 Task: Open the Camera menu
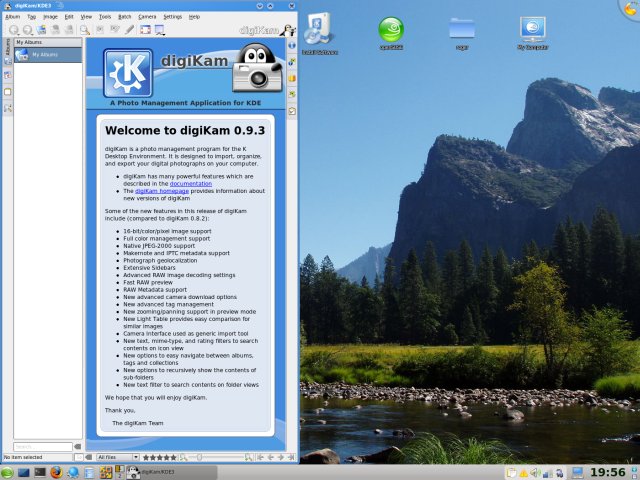[146, 17]
